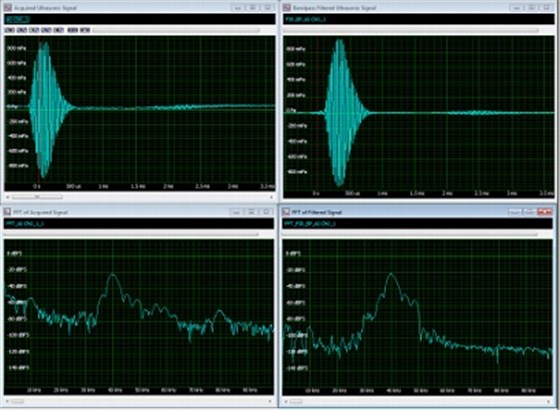This screenshot has width=560, height=410.
Task: Click horizontal scrollbar thumb below acquired signal plot
Action: tap(37, 197)
